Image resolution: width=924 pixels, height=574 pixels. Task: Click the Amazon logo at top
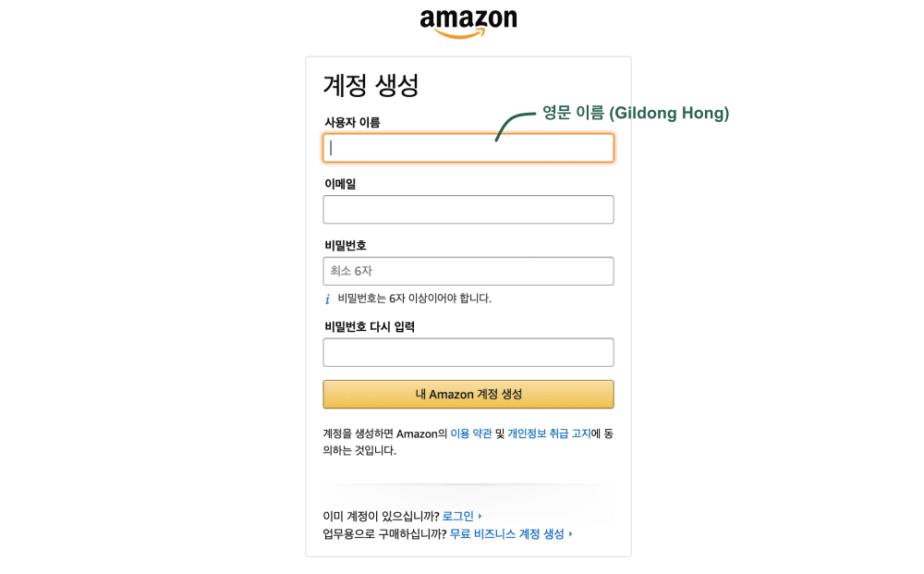pos(468,24)
